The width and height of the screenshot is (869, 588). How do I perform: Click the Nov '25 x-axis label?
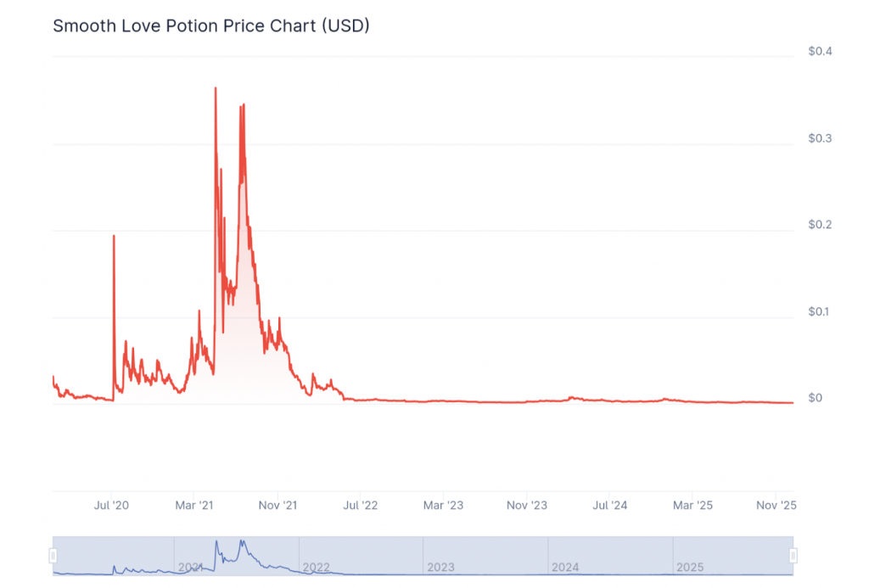click(776, 506)
